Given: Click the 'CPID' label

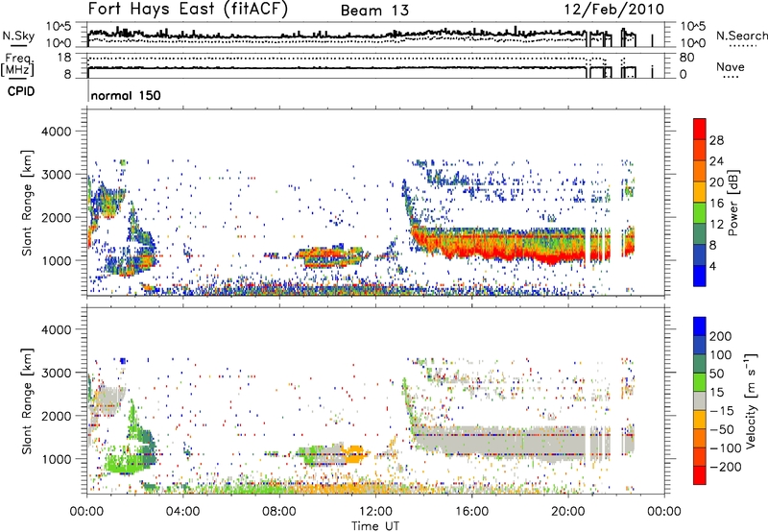Looking at the screenshot, I should (x=21, y=91).
